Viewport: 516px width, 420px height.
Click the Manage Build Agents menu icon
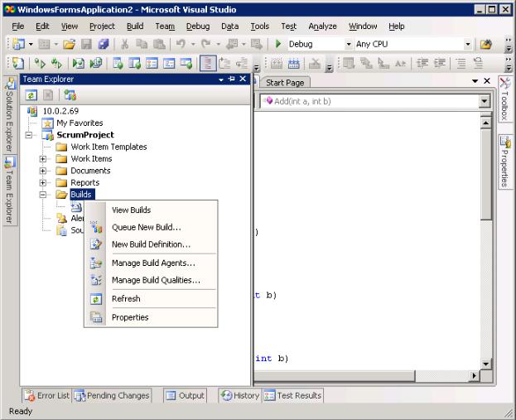coord(96,263)
